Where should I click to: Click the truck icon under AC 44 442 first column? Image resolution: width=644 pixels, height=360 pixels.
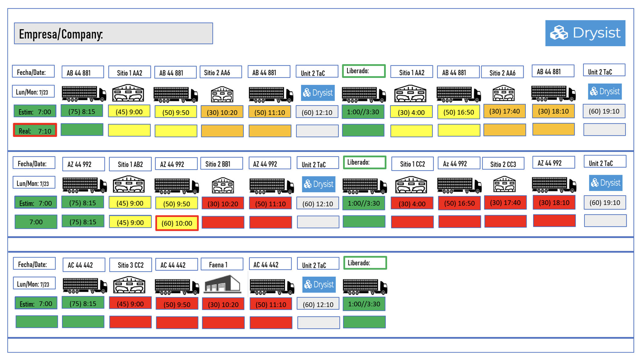[x=85, y=286]
